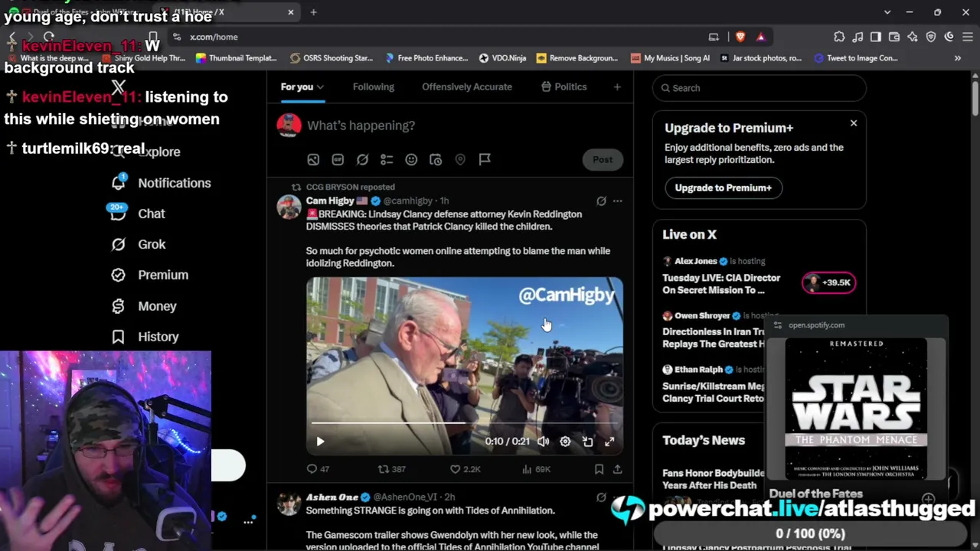The width and height of the screenshot is (980, 551).
Task: Schedule the new post
Action: pos(436,159)
